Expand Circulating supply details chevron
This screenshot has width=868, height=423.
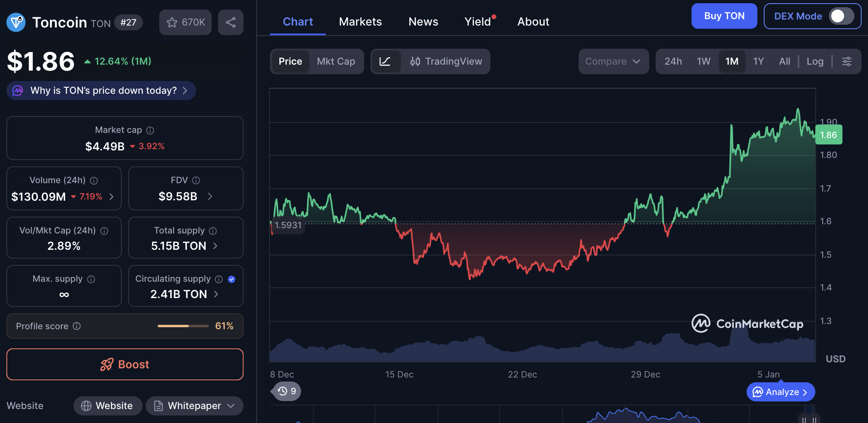[216, 294]
